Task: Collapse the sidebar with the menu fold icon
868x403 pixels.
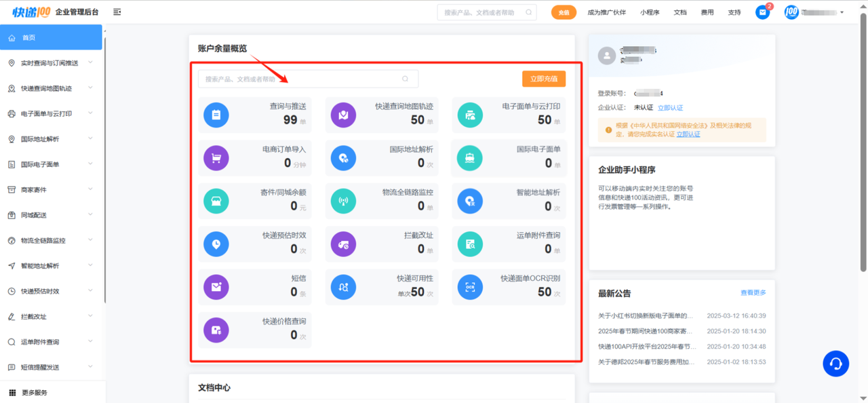Action: (117, 12)
